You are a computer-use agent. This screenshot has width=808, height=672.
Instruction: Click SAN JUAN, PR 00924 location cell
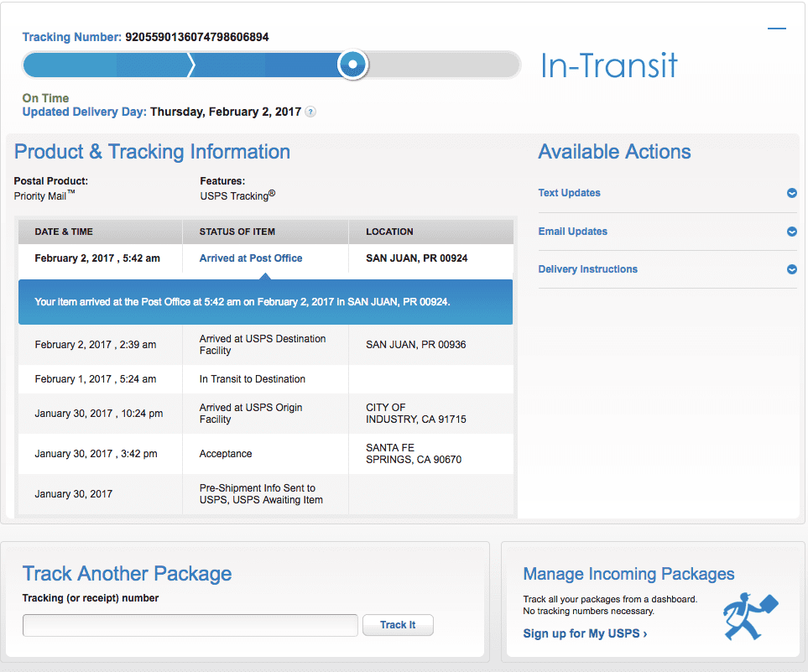click(x=417, y=258)
